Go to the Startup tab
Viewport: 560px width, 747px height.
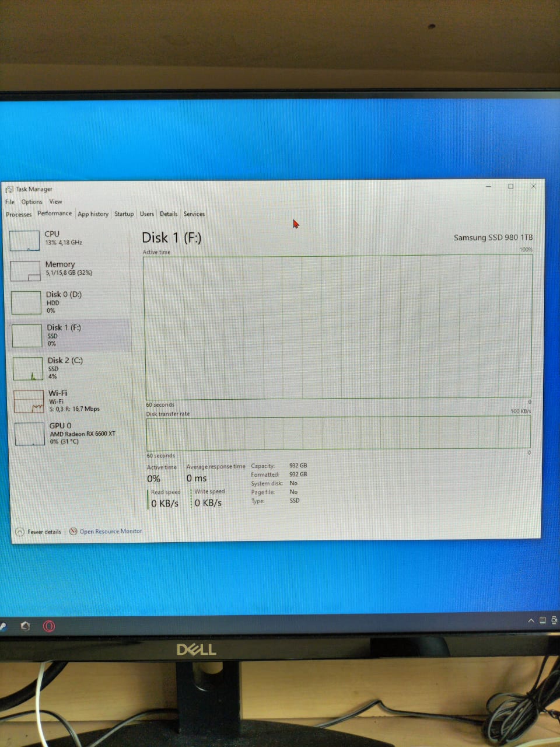point(124,214)
